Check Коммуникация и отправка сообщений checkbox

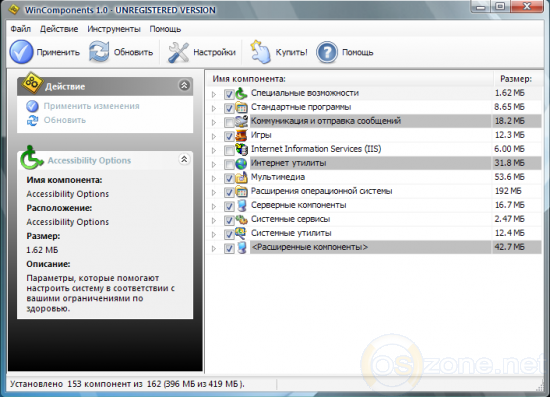click(x=229, y=122)
